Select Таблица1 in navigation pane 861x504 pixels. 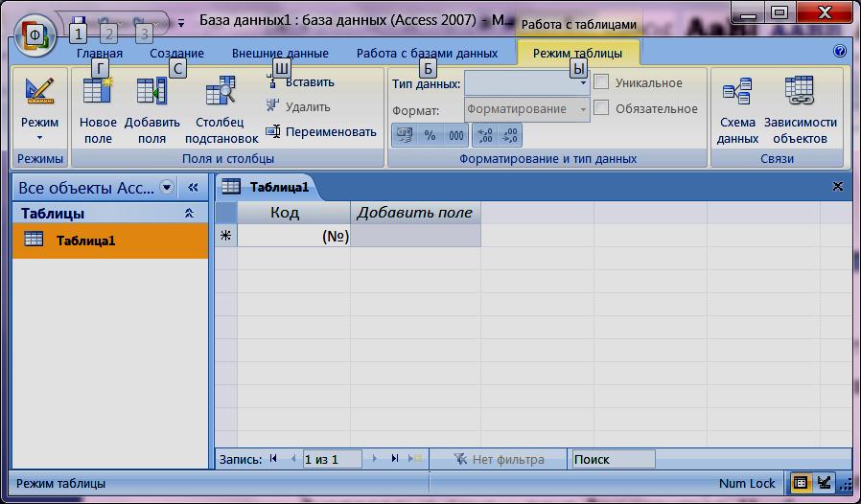click(x=110, y=240)
